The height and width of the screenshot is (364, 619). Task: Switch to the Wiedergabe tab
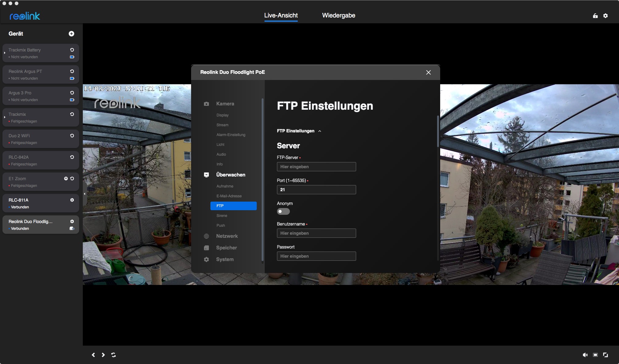click(x=338, y=15)
